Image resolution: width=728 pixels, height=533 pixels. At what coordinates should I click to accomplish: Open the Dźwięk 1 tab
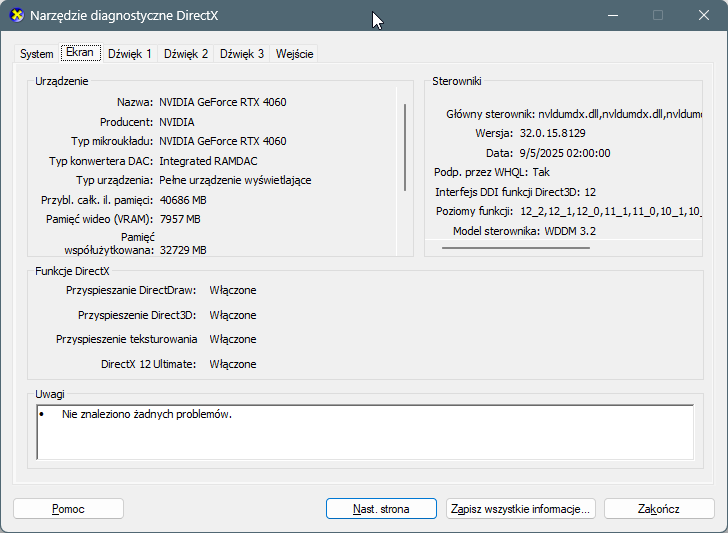tap(130, 54)
